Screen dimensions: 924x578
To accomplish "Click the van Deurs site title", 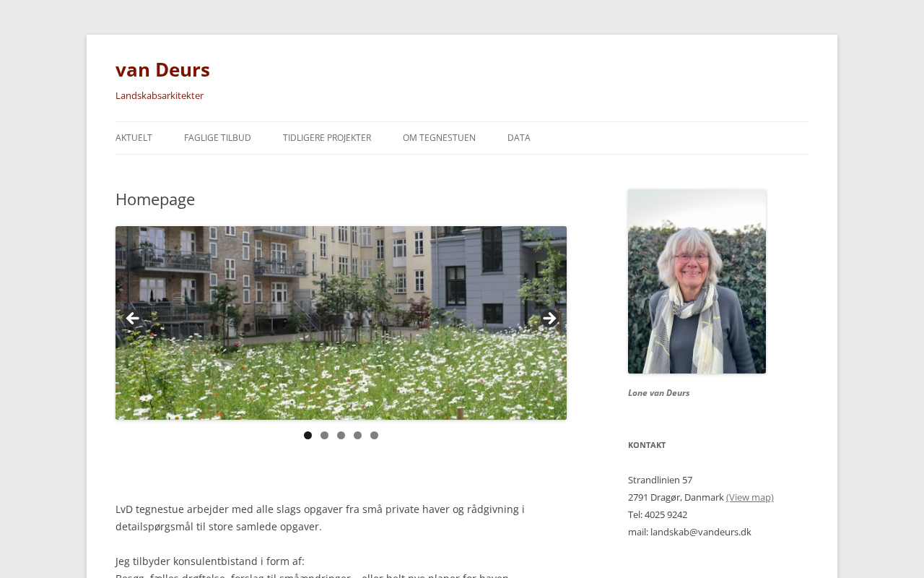I will pos(162,69).
